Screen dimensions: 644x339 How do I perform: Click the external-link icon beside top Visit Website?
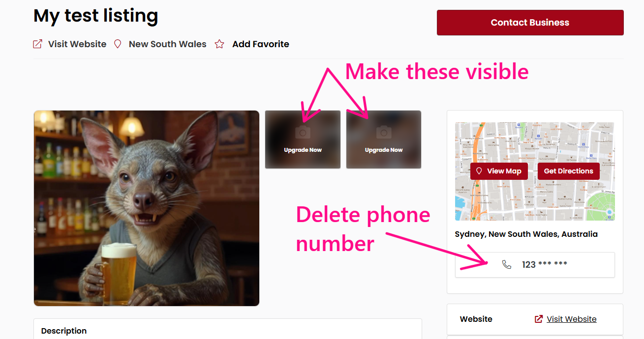tap(37, 44)
